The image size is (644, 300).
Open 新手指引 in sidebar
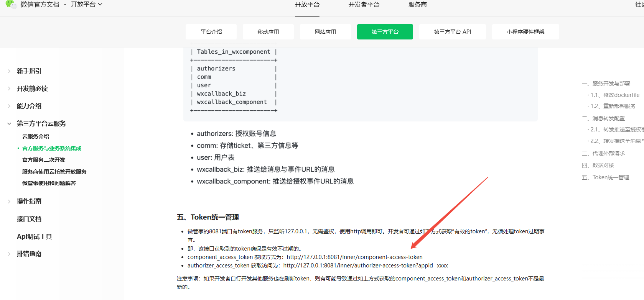pos(29,71)
